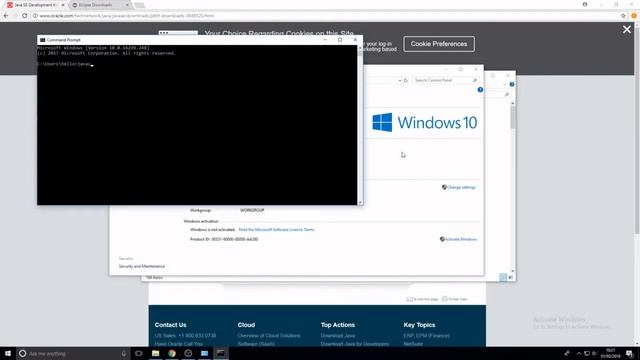Image resolution: width=640 pixels, height=360 pixels.
Task: Expand the System window address dropdown
Action: click(400, 80)
